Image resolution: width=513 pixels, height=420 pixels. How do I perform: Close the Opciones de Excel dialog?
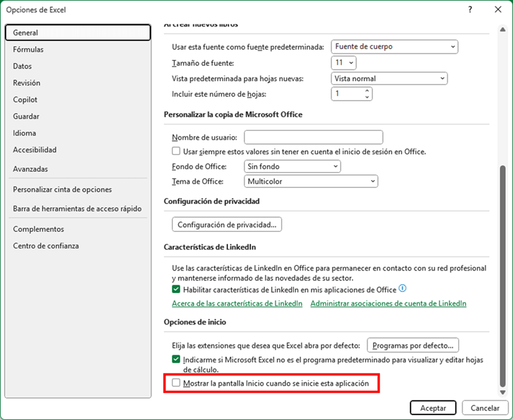pos(498,9)
